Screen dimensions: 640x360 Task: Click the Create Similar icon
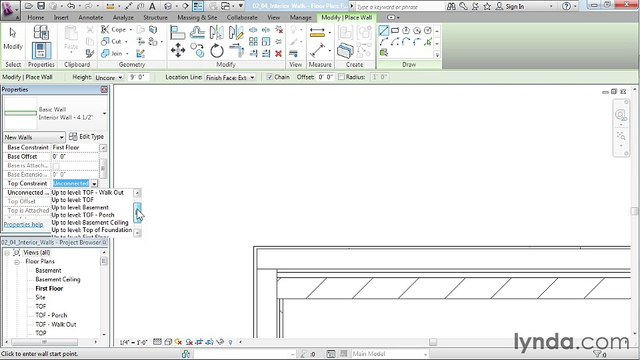pos(345,51)
